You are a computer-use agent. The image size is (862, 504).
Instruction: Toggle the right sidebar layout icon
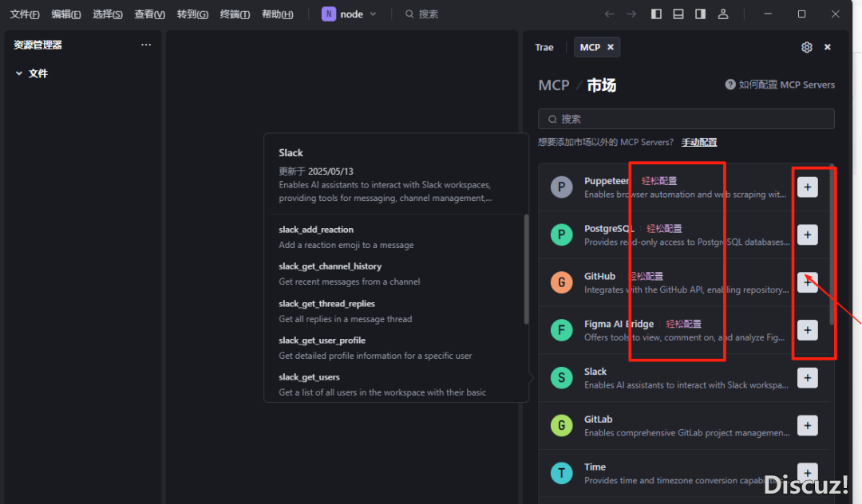tap(701, 14)
